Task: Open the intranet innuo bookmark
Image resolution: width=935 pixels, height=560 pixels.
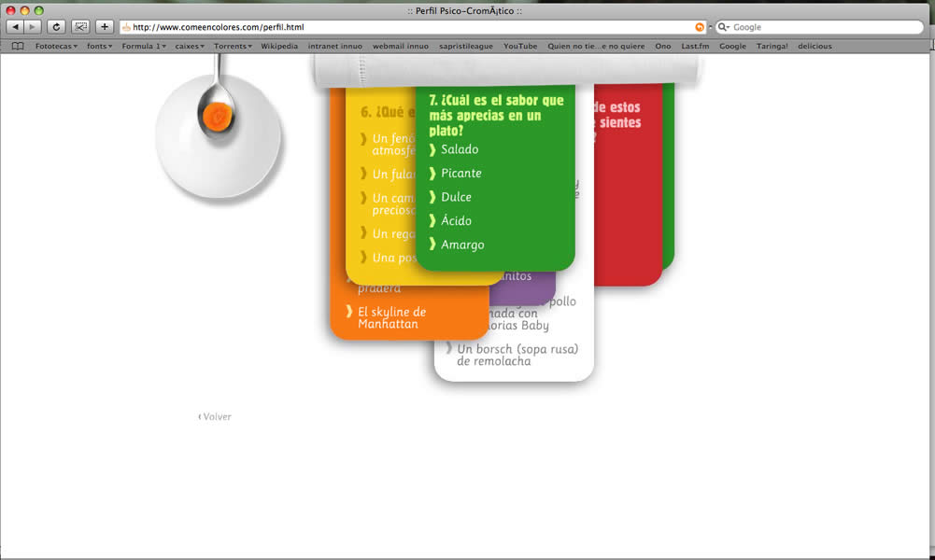Action: (335, 46)
